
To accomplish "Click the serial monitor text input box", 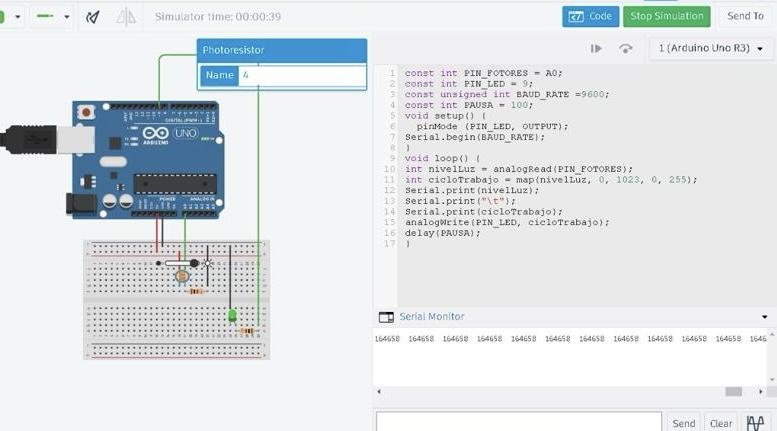I will pos(518,422).
